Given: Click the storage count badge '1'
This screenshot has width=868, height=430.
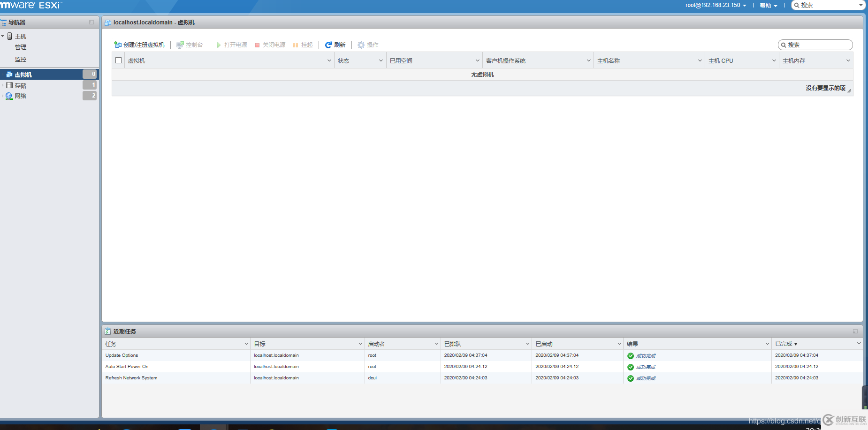Looking at the screenshot, I should pyautogui.click(x=90, y=85).
